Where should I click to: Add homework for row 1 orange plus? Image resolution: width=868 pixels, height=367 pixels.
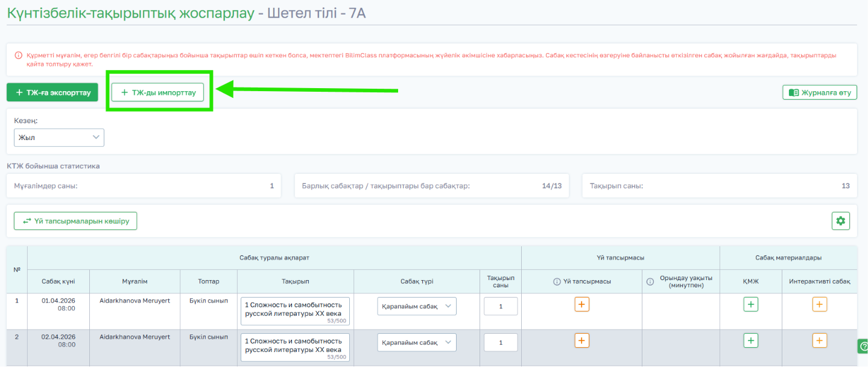[581, 304]
